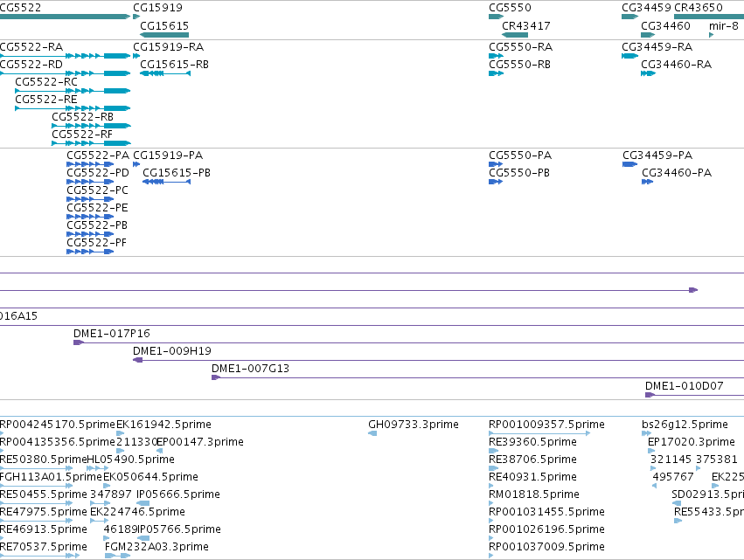Select transcript CG15919-RA
Image resolution: width=744 pixels, height=560 pixels.
(x=169, y=47)
